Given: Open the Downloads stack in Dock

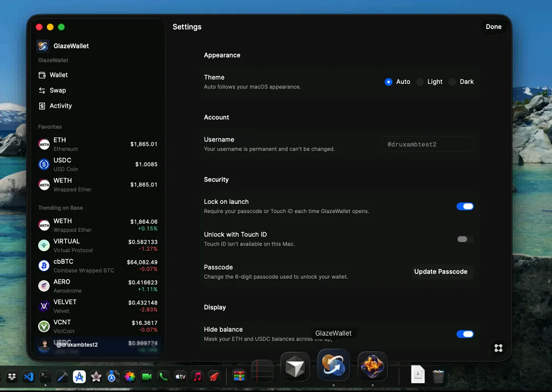Looking at the screenshot, I should click(x=418, y=375).
